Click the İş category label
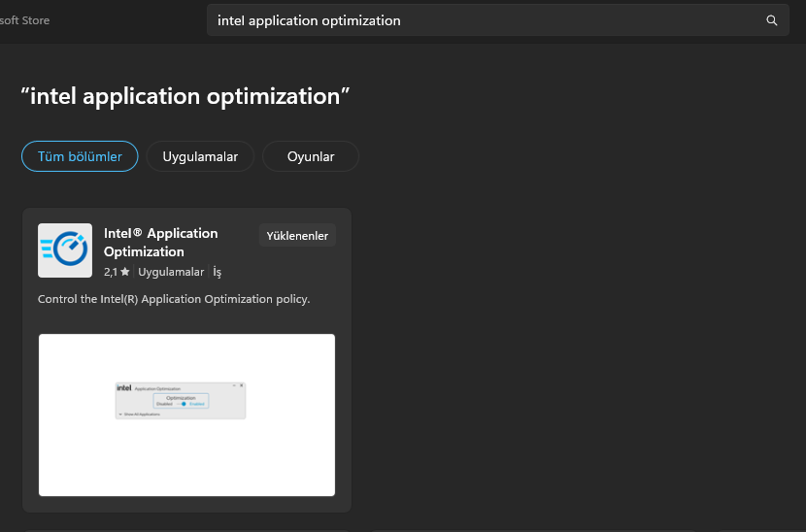Viewport: 806px width, 532px height. pos(217,272)
